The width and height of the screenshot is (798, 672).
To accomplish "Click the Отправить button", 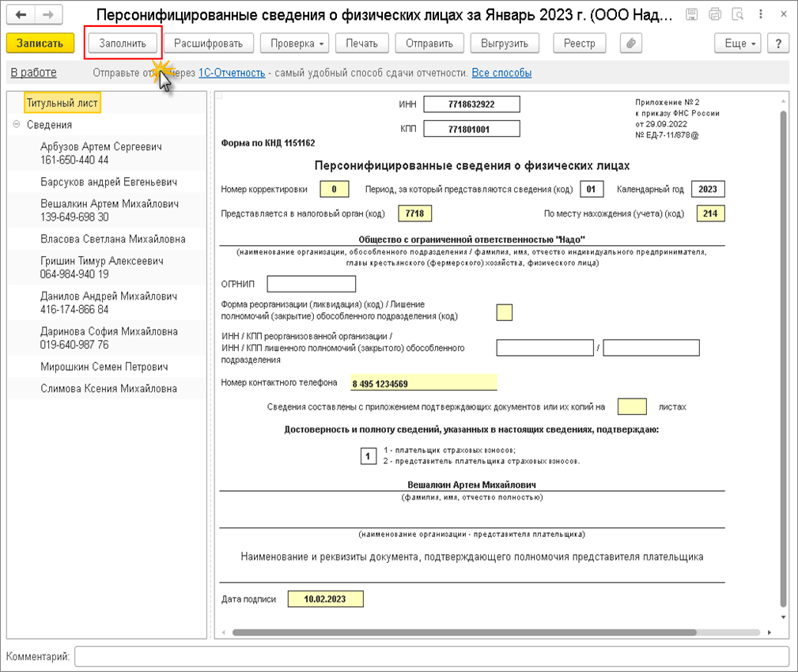I will pyautogui.click(x=429, y=43).
